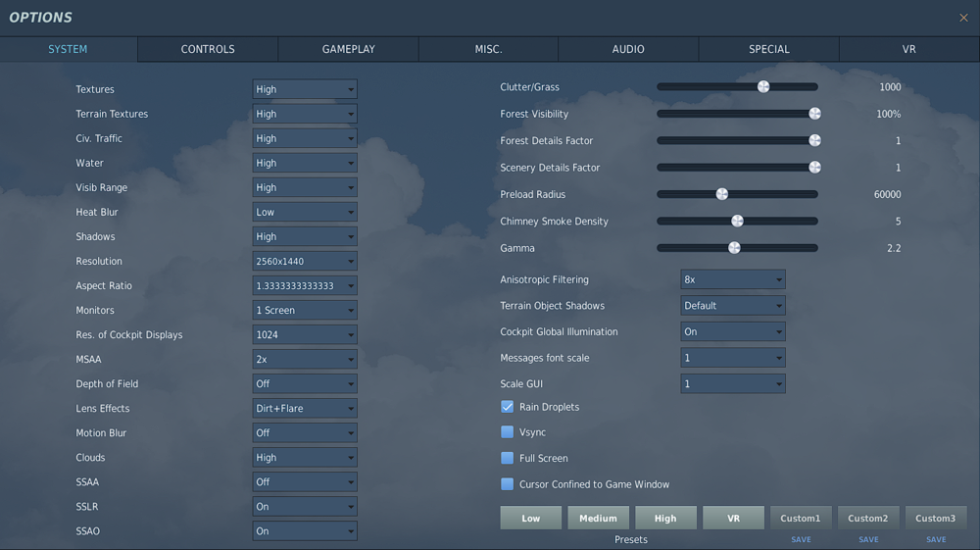Open the GAMEPLAY tab
Image resolution: width=980 pixels, height=550 pixels.
[x=348, y=49]
